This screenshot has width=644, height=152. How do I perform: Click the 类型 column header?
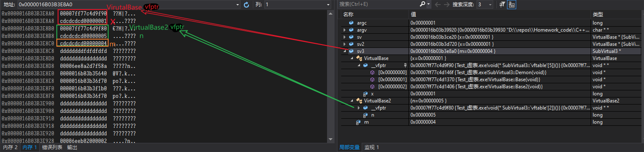616,14
